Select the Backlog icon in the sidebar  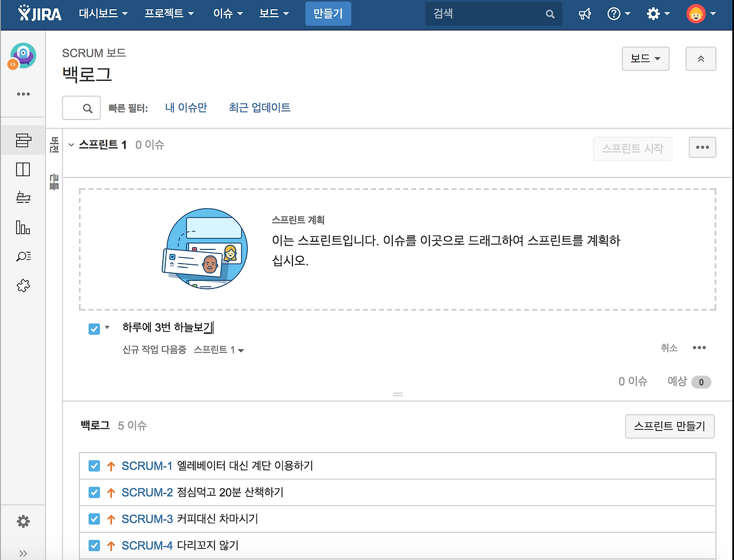click(23, 140)
